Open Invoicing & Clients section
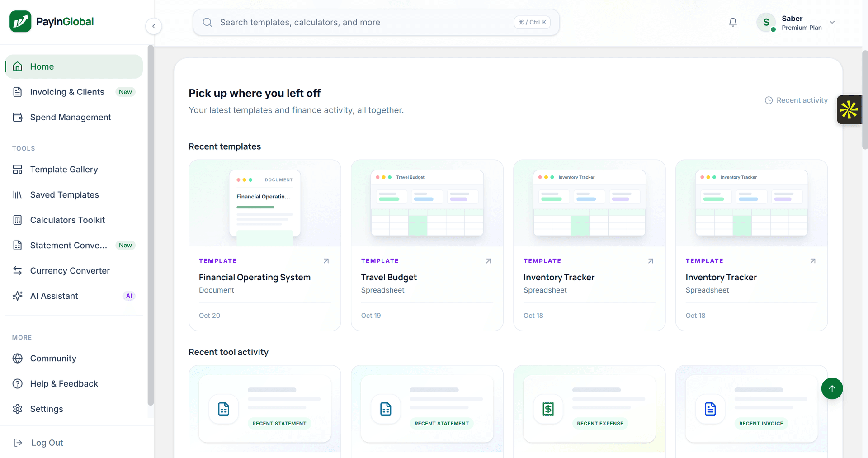Screen dimensions: 868x458 point(74,92)
